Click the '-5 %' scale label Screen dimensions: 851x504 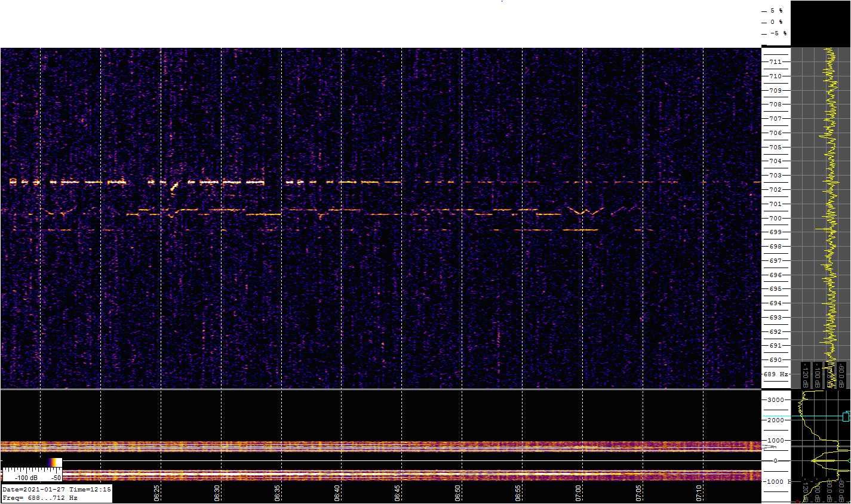click(778, 33)
